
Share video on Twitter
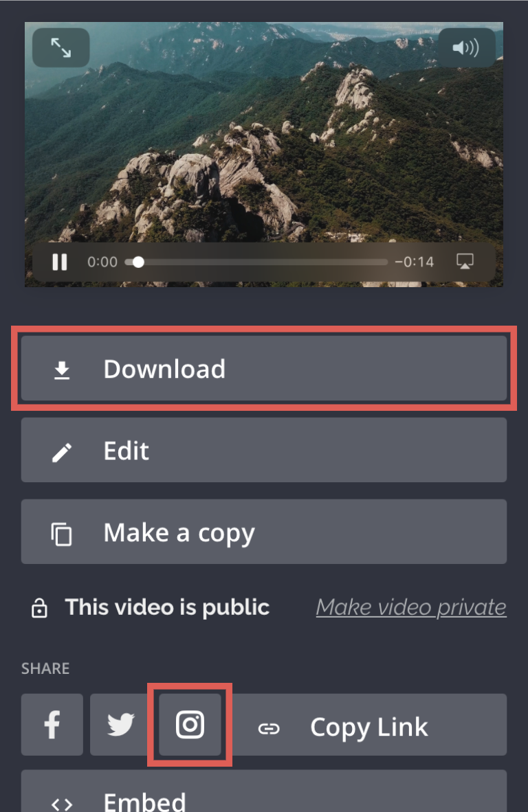121,725
